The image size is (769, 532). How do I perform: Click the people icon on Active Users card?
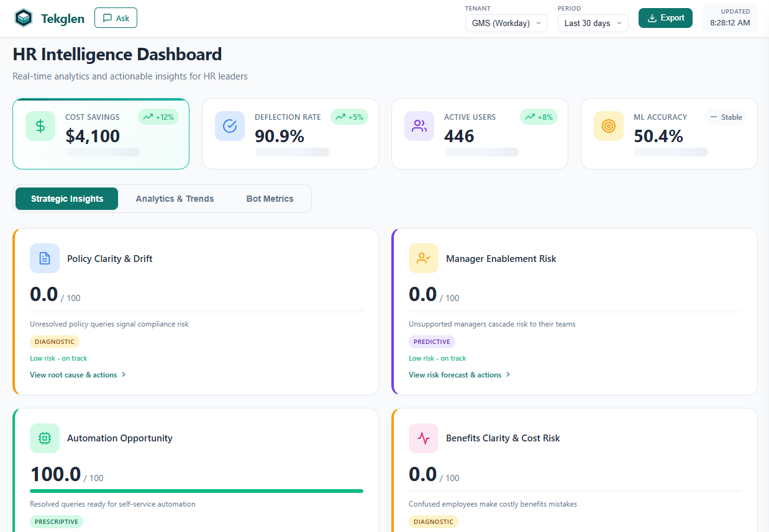(419, 126)
